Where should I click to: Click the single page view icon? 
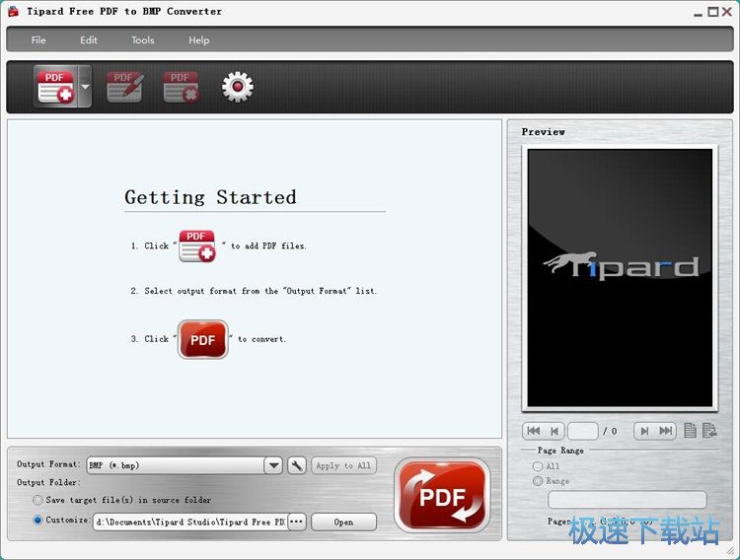[x=690, y=430]
